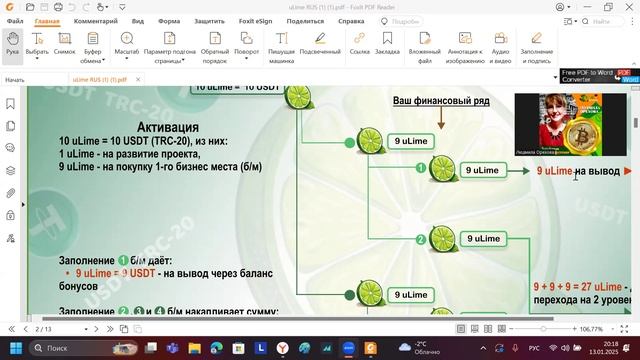Open zoom percentage dropdown 106,77%

[x=613, y=329]
